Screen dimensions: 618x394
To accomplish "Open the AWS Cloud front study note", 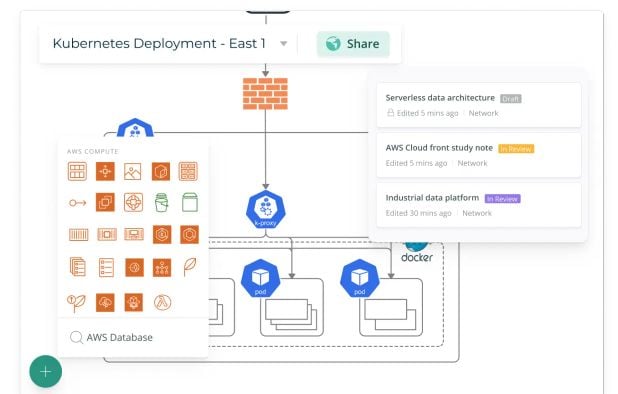I will click(x=479, y=155).
